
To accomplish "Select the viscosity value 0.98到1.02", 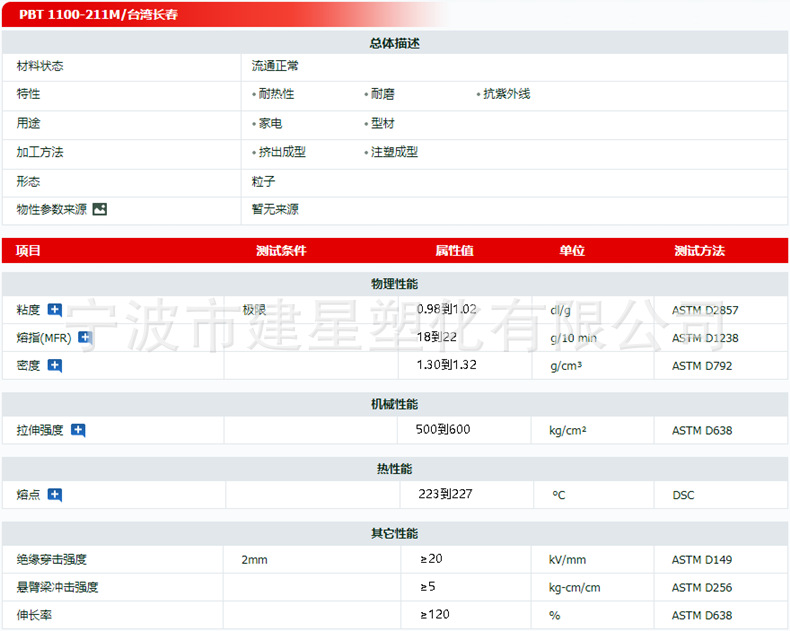I will (x=446, y=309).
